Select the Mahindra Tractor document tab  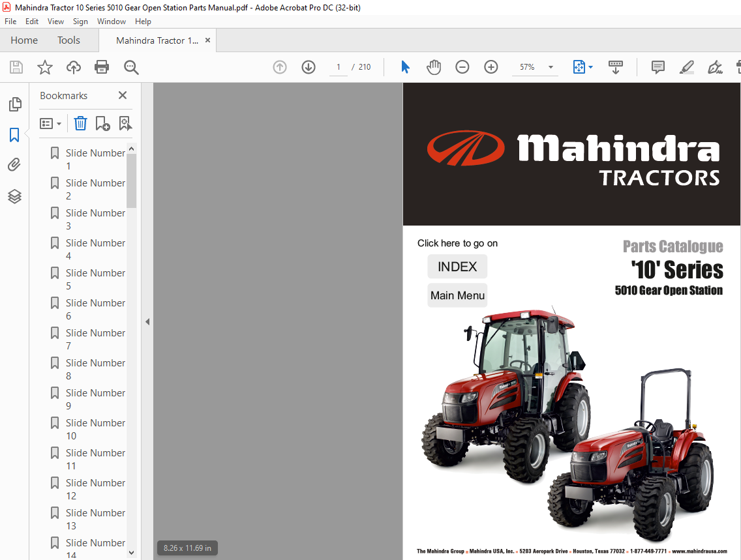click(157, 40)
